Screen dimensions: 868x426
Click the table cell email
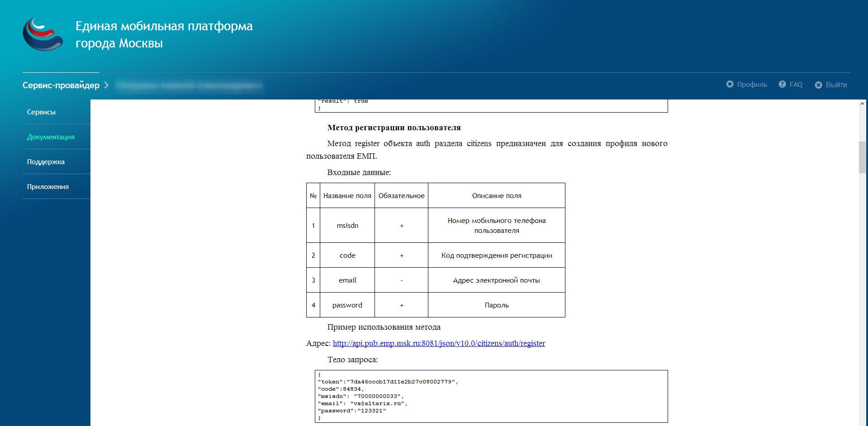pos(347,280)
